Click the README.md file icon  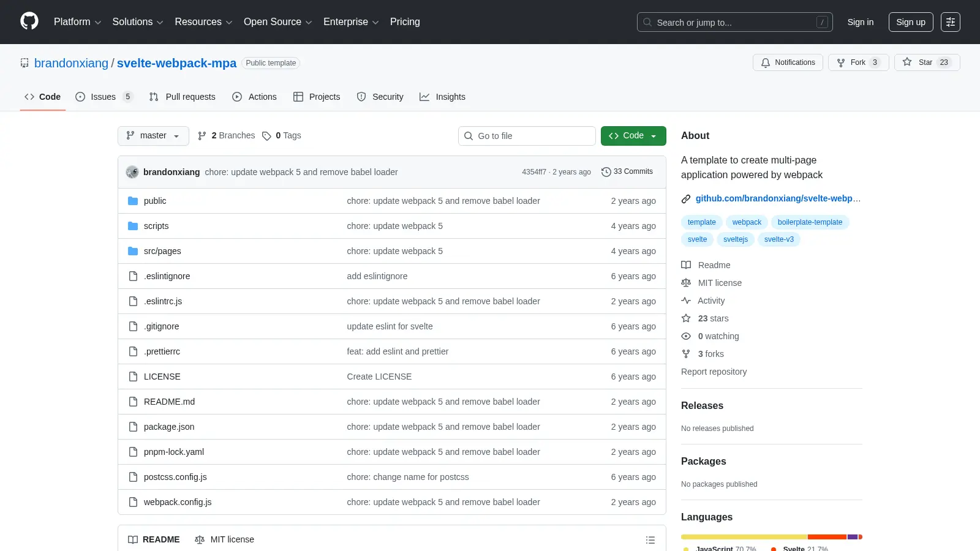point(133,402)
